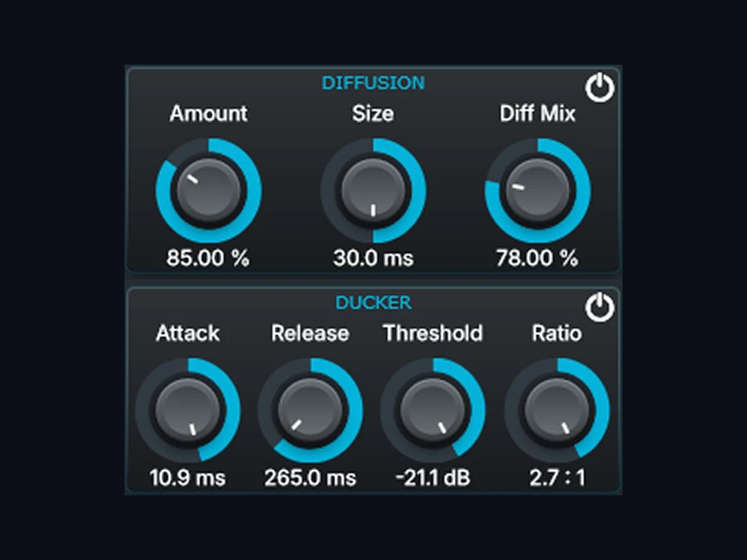Click the 85.00 % Amount value
This screenshot has height=560, width=747.
(x=208, y=258)
